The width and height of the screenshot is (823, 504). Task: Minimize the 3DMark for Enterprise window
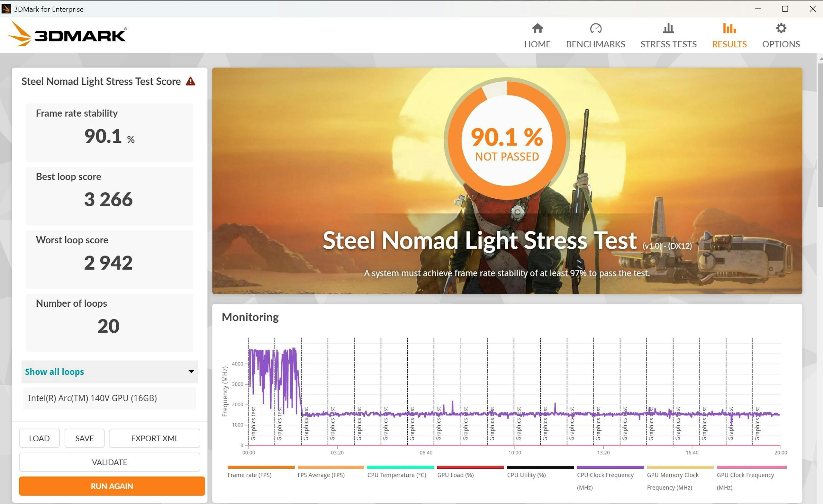pyautogui.click(x=757, y=9)
